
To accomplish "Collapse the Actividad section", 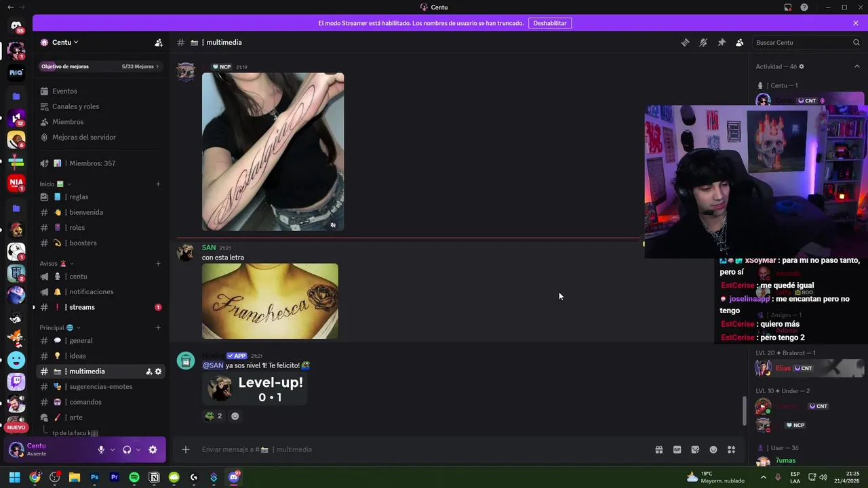I will point(856,66).
